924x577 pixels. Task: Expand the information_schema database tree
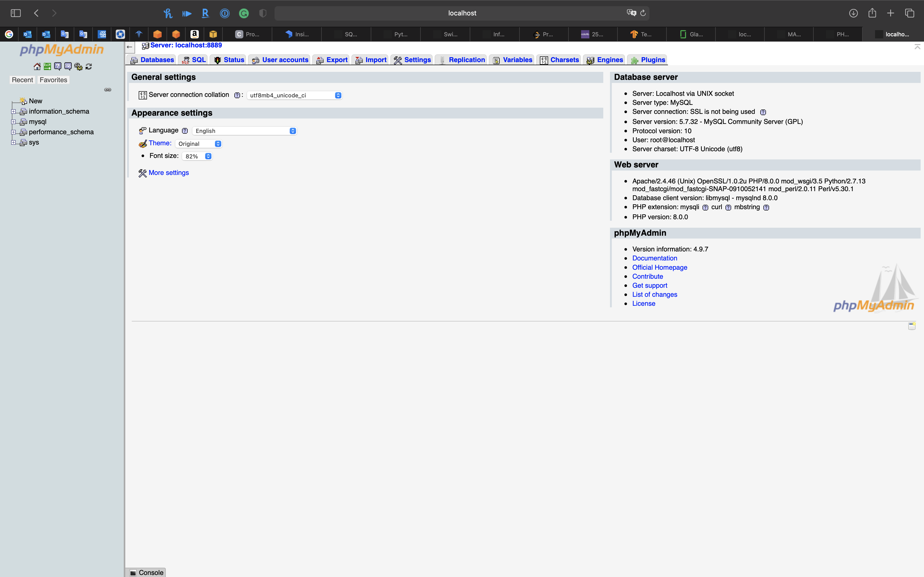[13, 112]
